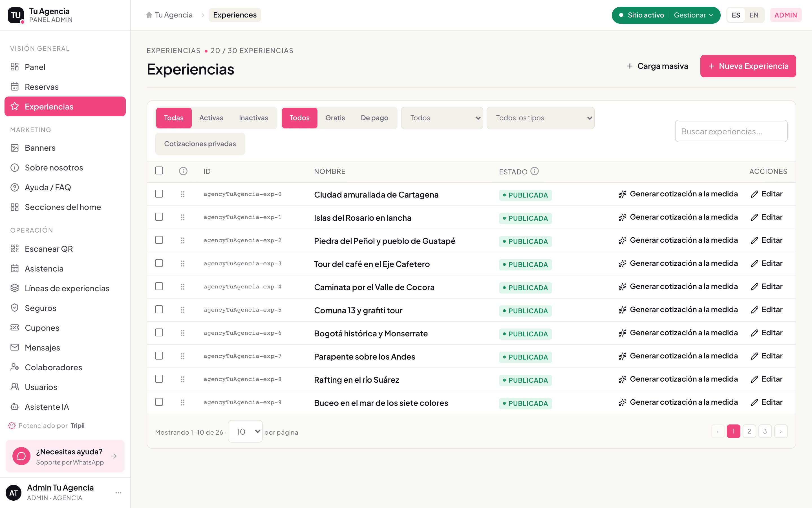Click the Nueva Experiencia button
This screenshot has height=508, width=812.
[748, 66]
